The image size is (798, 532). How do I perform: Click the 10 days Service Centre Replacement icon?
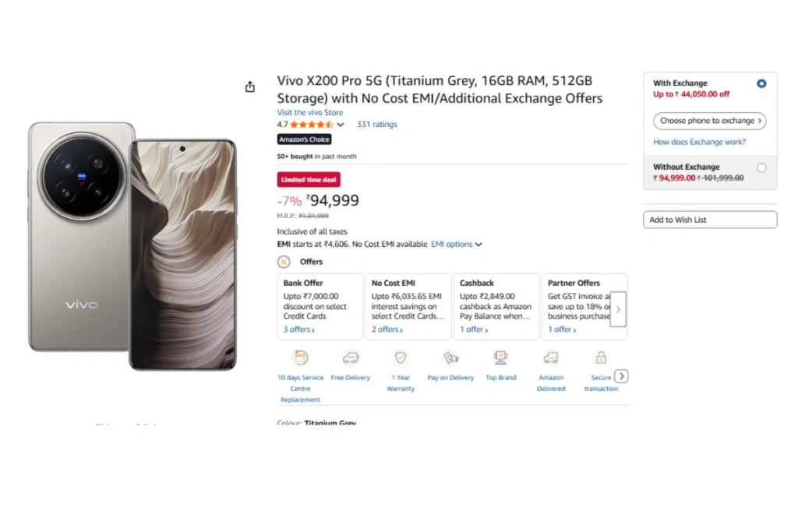(x=300, y=358)
